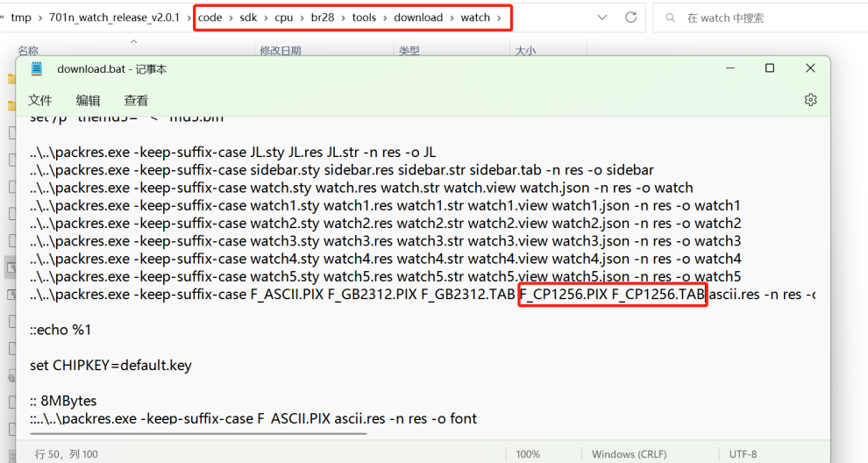This screenshot has height=463, width=868.
Task: Go to 'tools' breadcrumb folder
Action: click(x=364, y=18)
